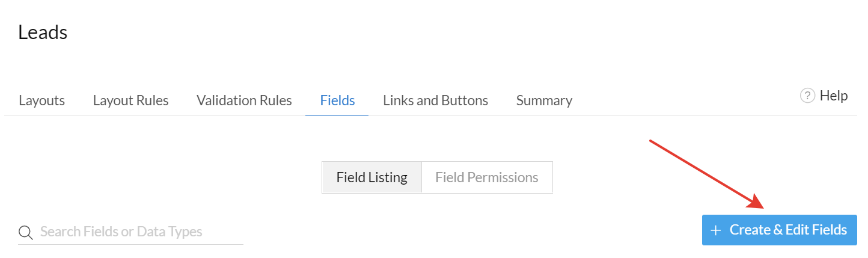Click the plus icon on the blue button
868x258 pixels.
(x=715, y=230)
